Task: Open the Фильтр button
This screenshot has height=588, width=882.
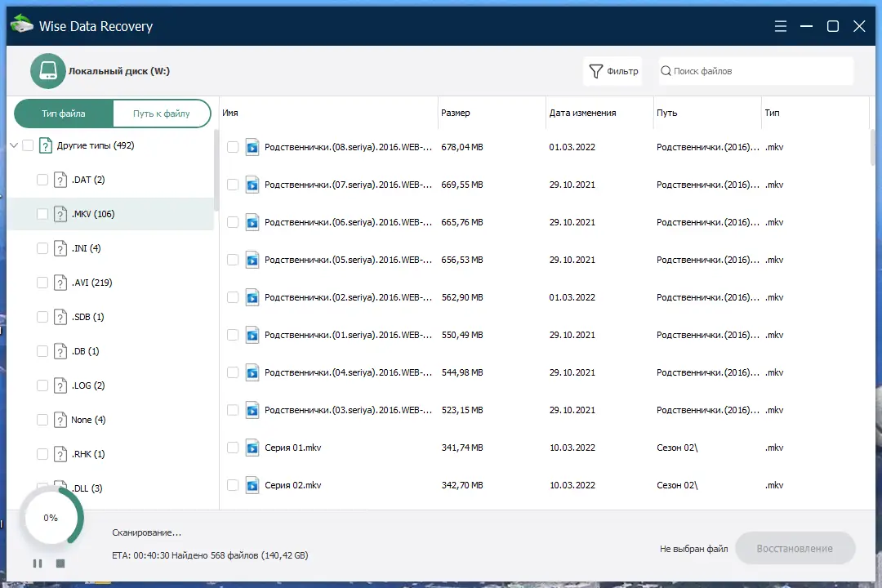Action: click(613, 71)
